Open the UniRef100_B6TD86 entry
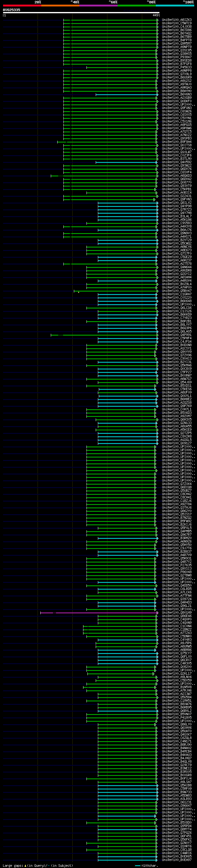This screenshot has width=197, height=868. [176, 30]
